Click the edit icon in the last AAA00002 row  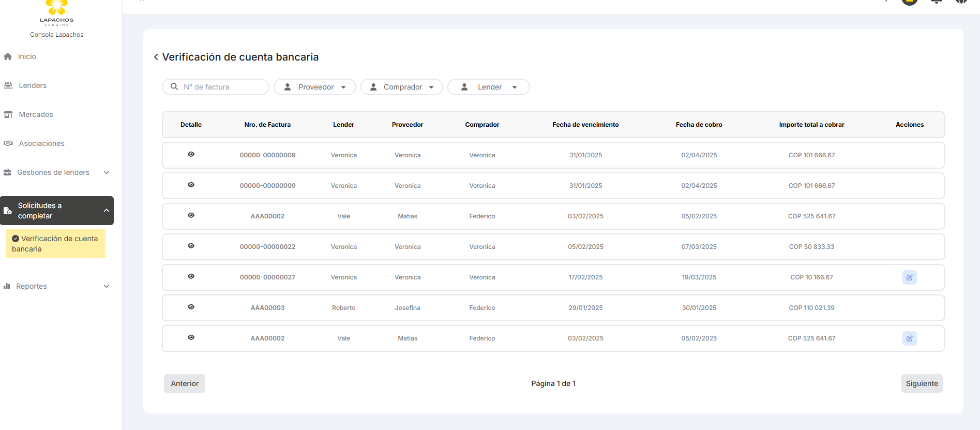coord(909,338)
